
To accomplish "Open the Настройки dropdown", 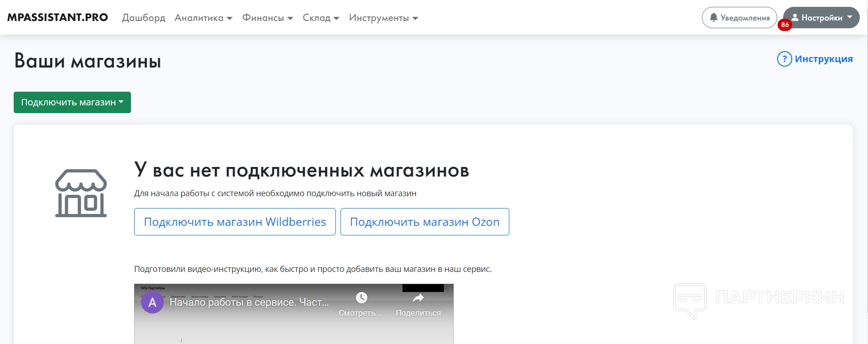I will click(x=821, y=18).
